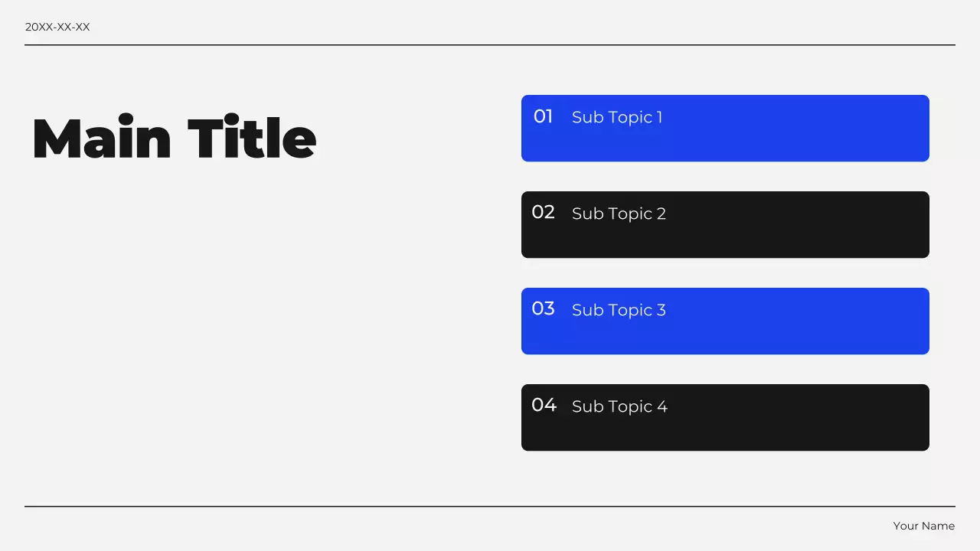Select the Sub Topic 2 text

click(619, 214)
